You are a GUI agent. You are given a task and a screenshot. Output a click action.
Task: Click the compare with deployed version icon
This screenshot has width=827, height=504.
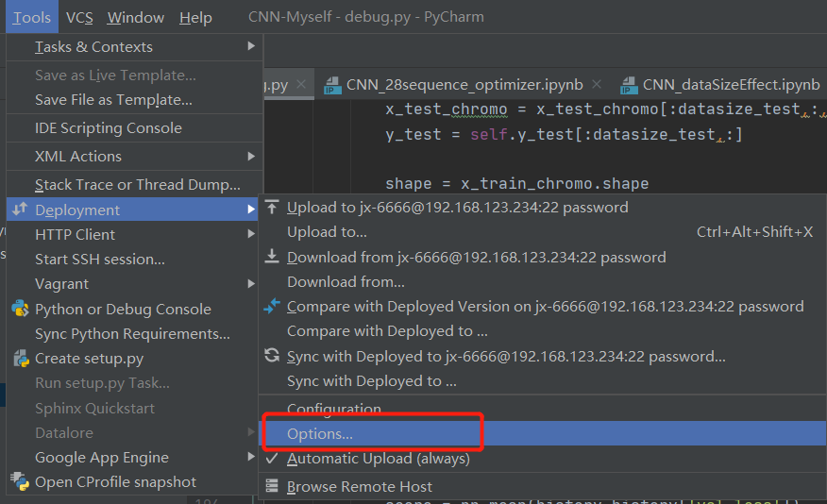(272, 306)
